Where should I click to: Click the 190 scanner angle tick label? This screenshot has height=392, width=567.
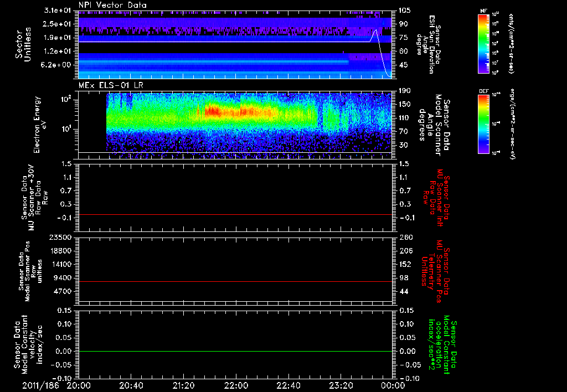405,91
